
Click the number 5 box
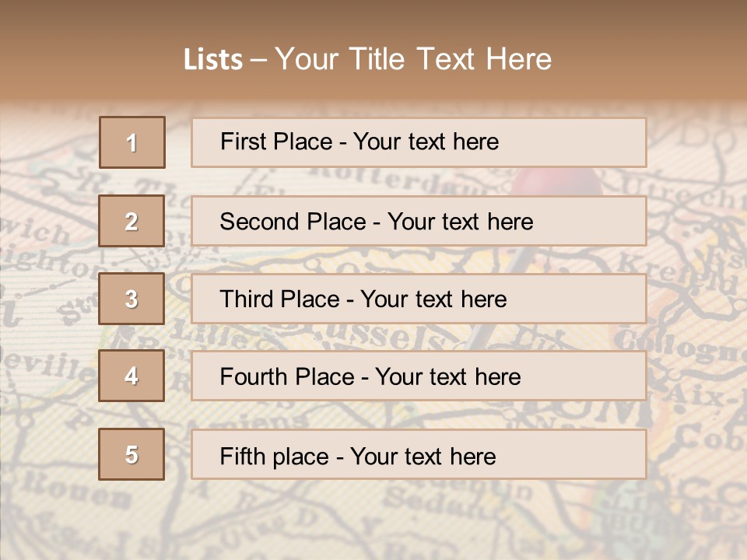tap(132, 454)
